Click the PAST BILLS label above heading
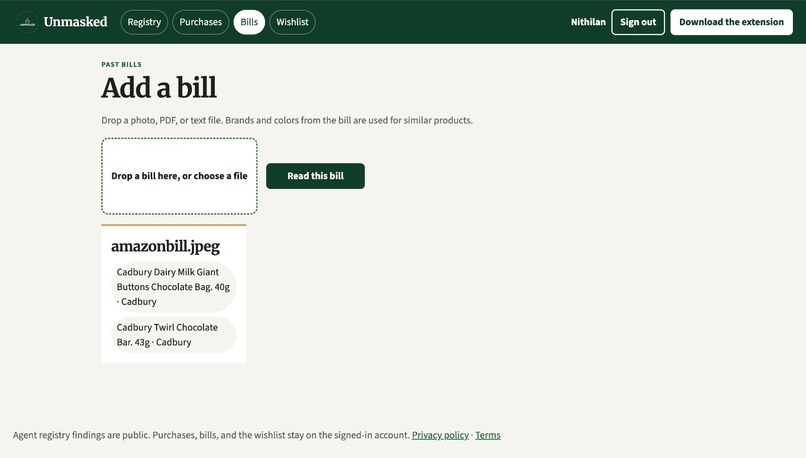 pos(121,64)
